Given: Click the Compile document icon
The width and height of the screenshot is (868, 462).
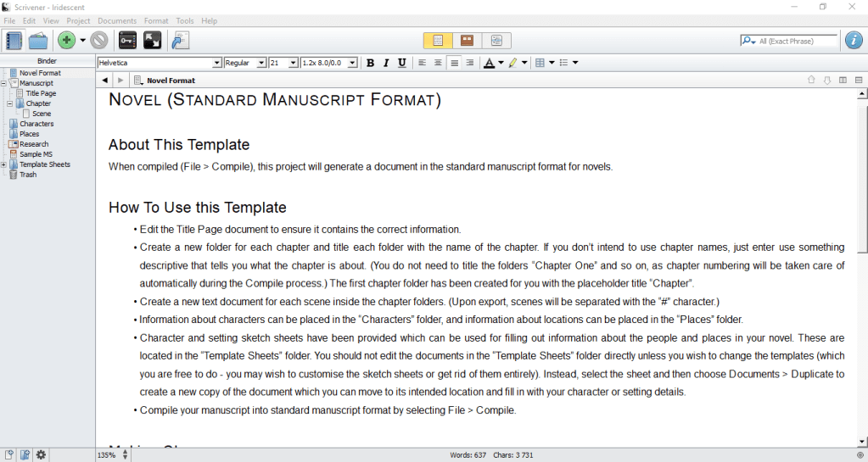Looking at the screenshot, I should [x=180, y=40].
